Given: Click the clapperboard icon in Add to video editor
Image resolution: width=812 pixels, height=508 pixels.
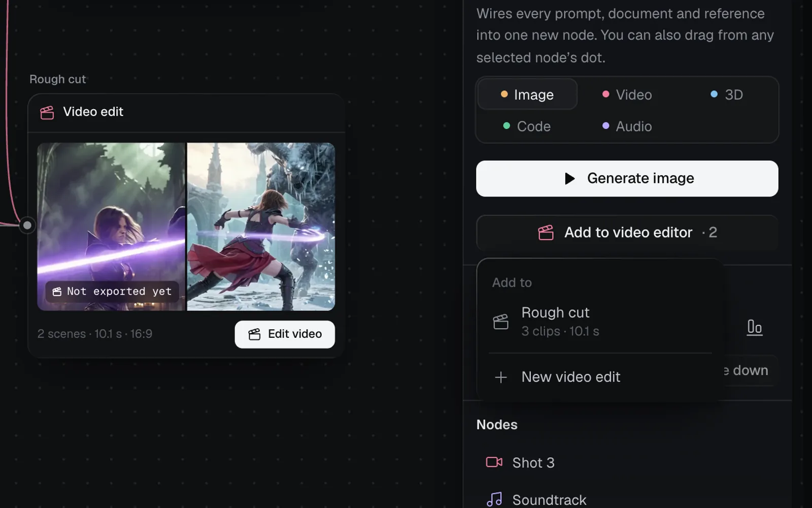Looking at the screenshot, I should [x=546, y=233].
